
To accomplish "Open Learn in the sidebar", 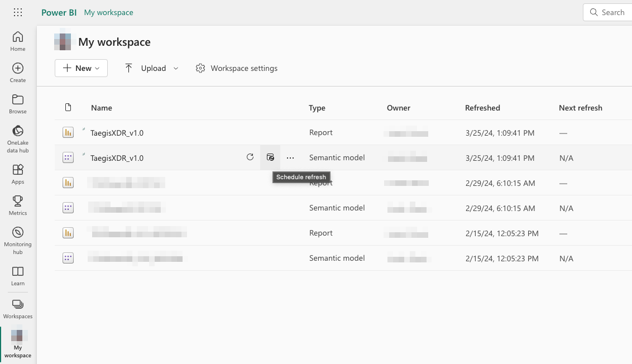I will point(18,276).
